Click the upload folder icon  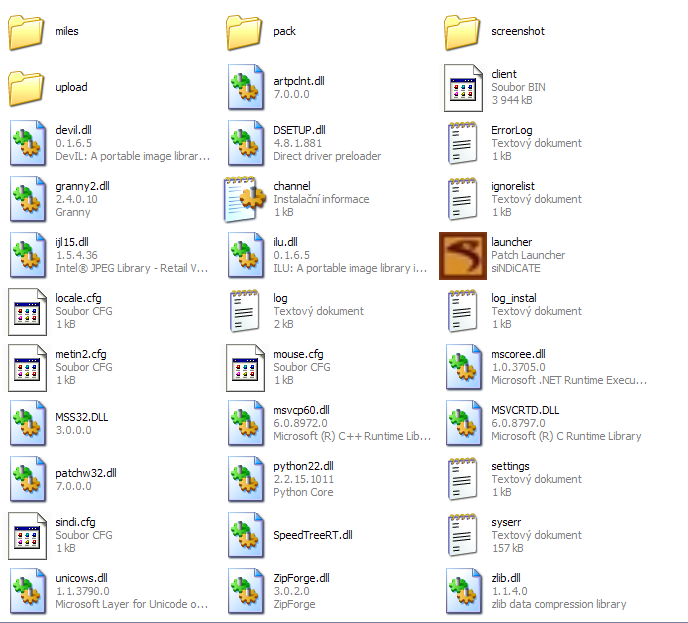click(x=27, y=88)
